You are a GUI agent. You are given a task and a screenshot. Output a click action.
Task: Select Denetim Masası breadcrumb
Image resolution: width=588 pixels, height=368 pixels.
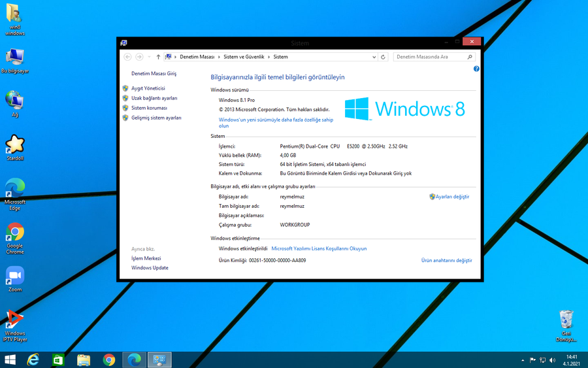(x=197, y=57)
